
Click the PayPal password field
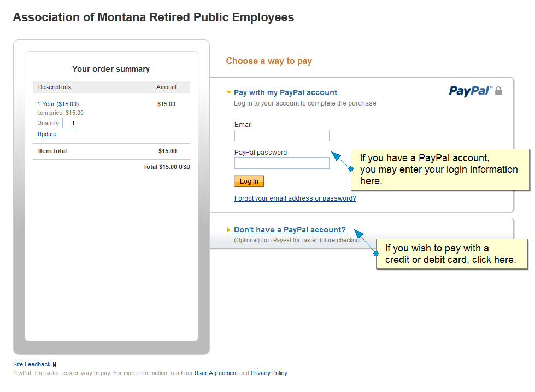click(x=282, y=163)
